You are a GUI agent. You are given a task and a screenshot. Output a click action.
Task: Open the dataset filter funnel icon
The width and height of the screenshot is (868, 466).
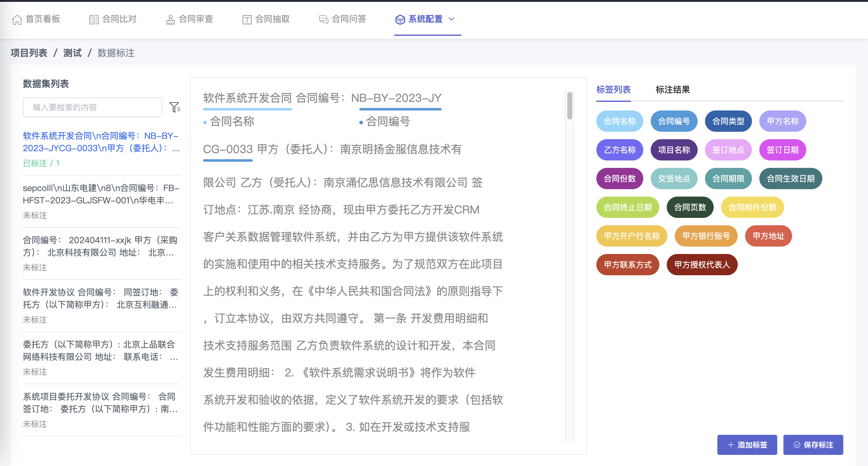tap(174, 107)
